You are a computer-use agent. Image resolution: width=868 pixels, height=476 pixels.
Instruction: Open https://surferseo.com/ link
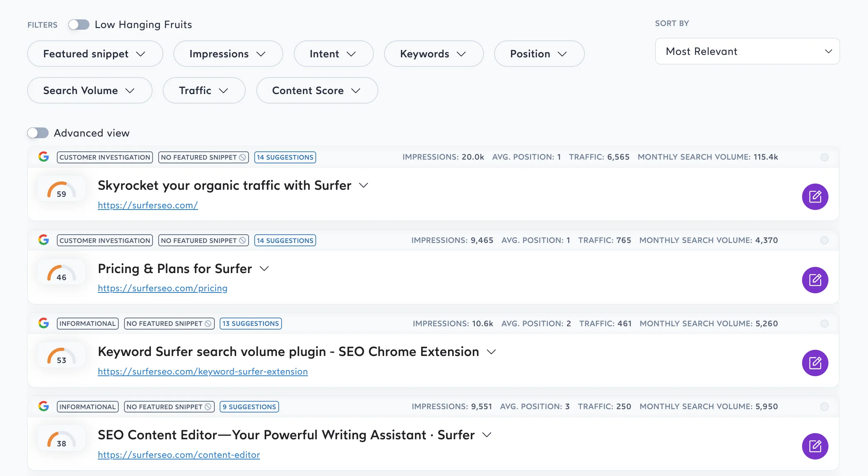(148, 205)
